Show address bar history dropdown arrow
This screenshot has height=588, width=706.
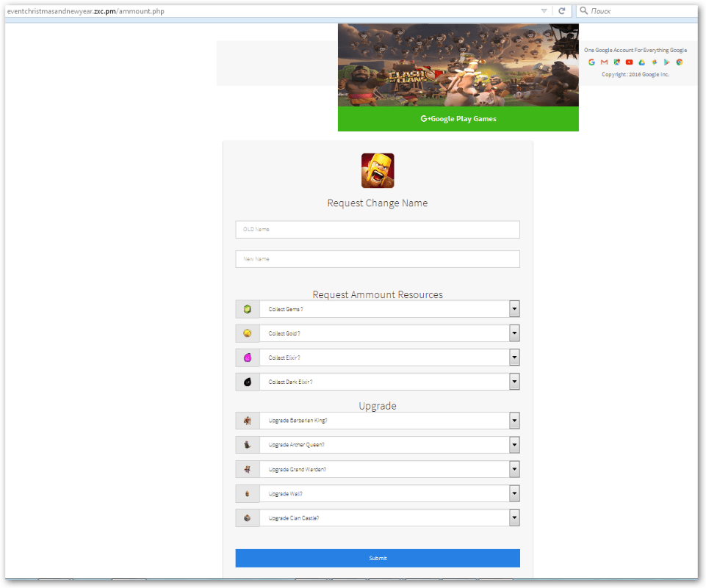tap(544, 11)
